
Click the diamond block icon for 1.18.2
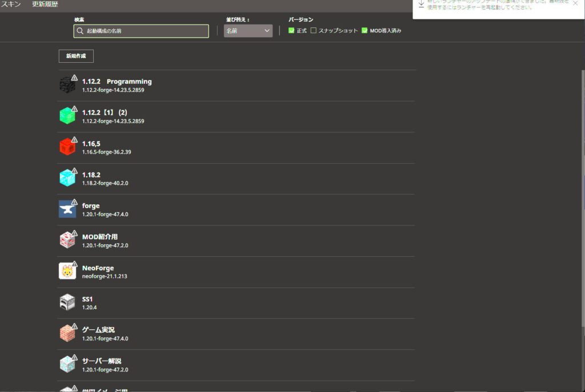tap(67, 178)
